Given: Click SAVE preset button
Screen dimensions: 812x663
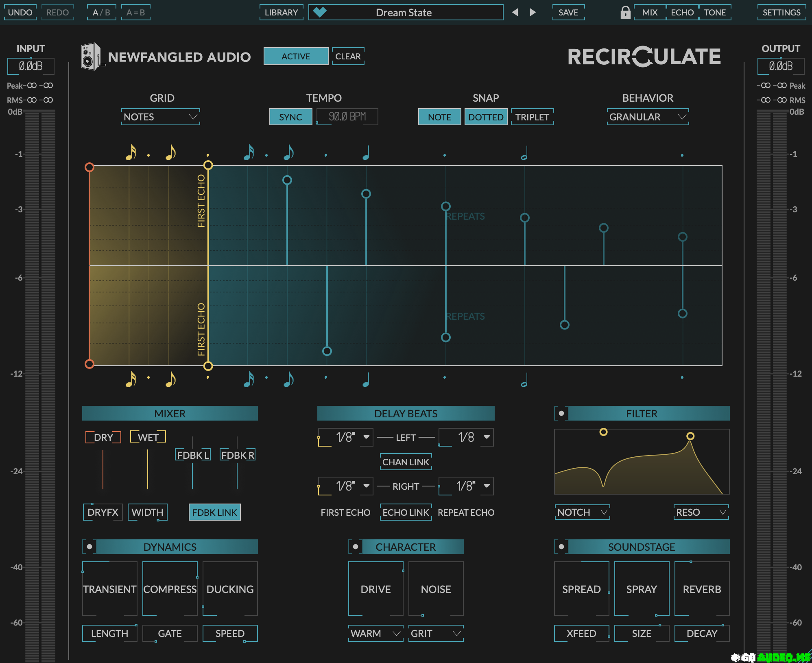Looking at the screenshot, I should [x=568, y=12].
